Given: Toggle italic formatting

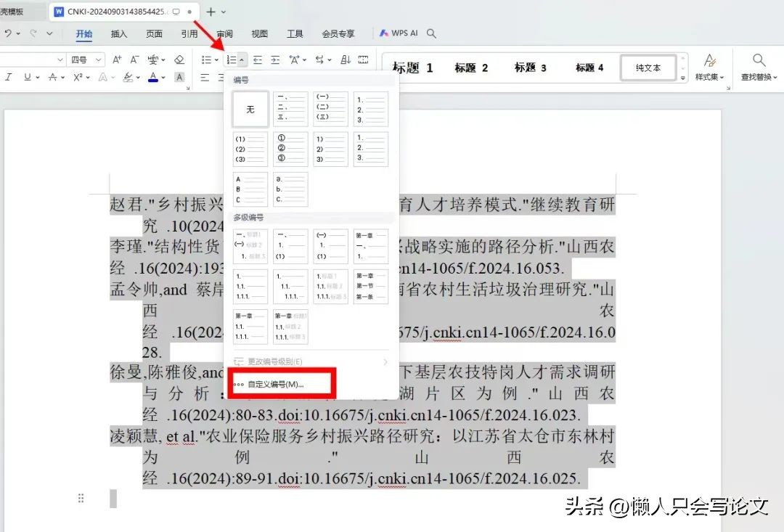Looking at the screenshot, I should coord(8,77).
